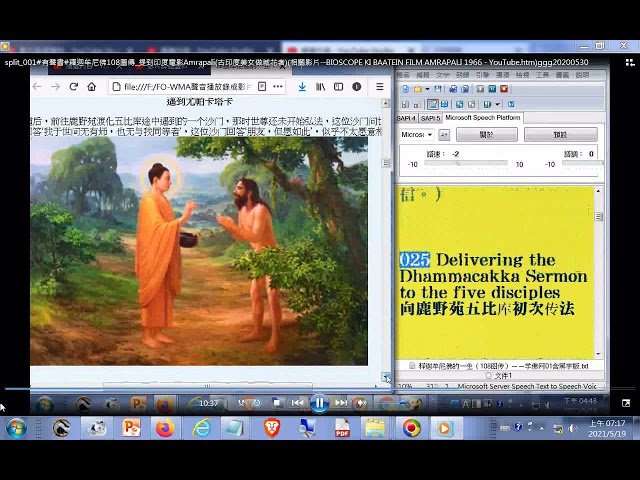
Task: Open Windows Start menu
Action: [16, 428]
